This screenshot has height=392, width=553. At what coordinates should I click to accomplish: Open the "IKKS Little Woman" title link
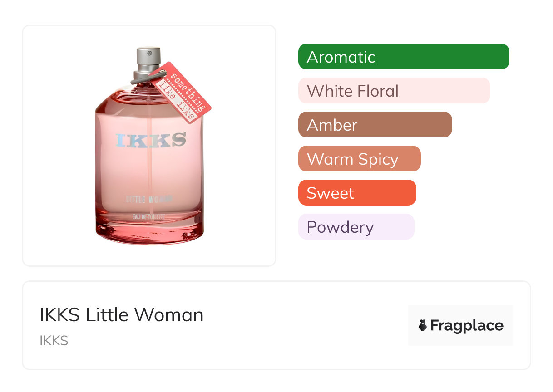click(122, 315)
